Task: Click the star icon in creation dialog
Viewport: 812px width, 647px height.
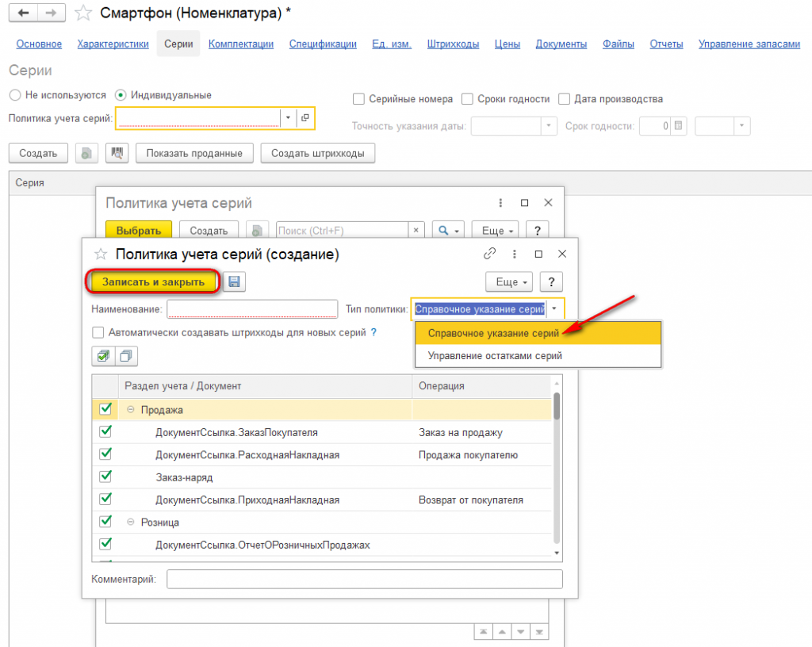Action: tap(101, 255)
